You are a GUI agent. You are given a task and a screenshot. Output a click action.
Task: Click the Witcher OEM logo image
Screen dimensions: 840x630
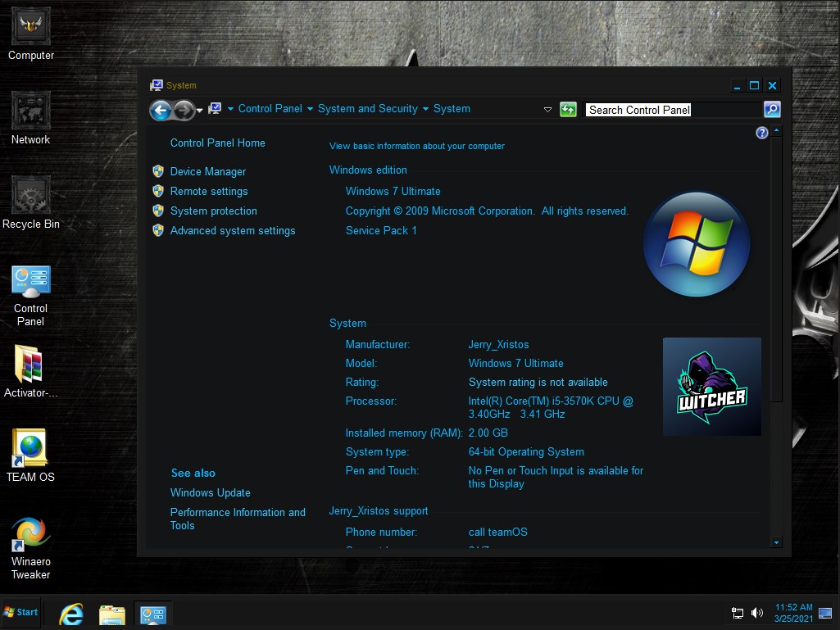point(712,386)
